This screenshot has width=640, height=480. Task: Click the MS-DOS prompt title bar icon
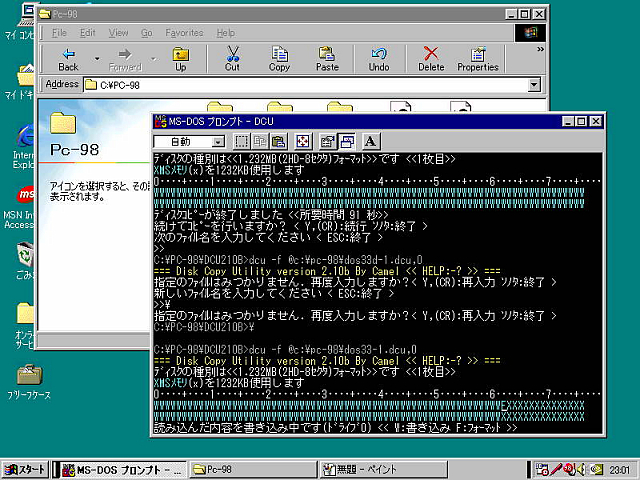coord(160,121)
